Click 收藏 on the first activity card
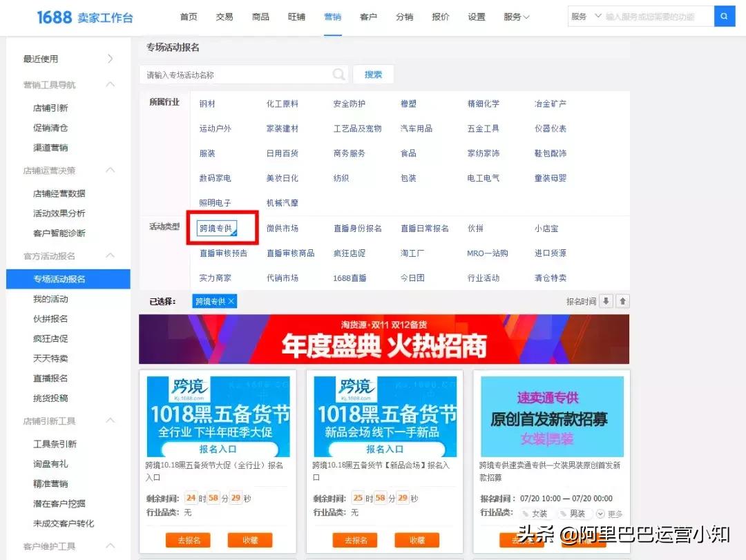746x560 pixels. click(249, 541)
